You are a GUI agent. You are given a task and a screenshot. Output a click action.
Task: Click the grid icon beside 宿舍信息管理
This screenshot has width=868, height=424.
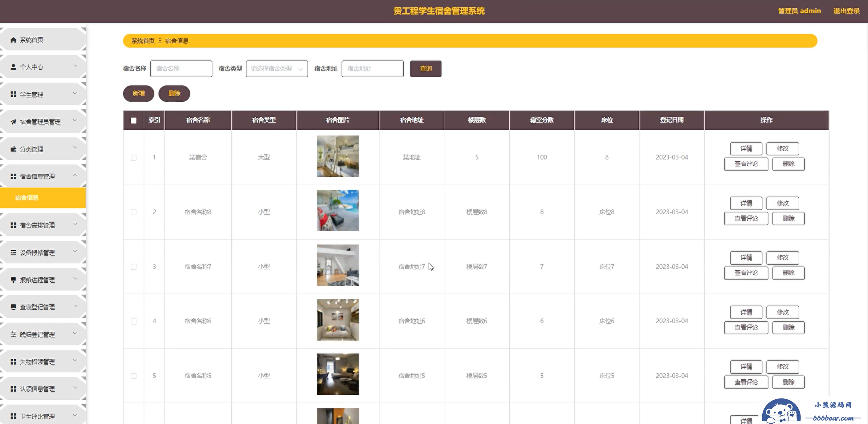tap(14, 176)
